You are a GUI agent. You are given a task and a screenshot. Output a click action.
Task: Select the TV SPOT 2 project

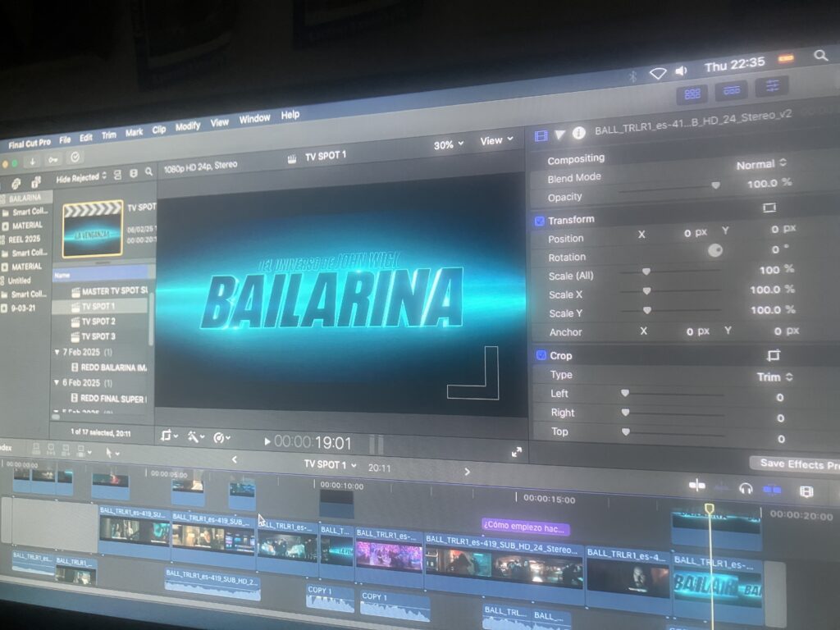tap(98, 322)
